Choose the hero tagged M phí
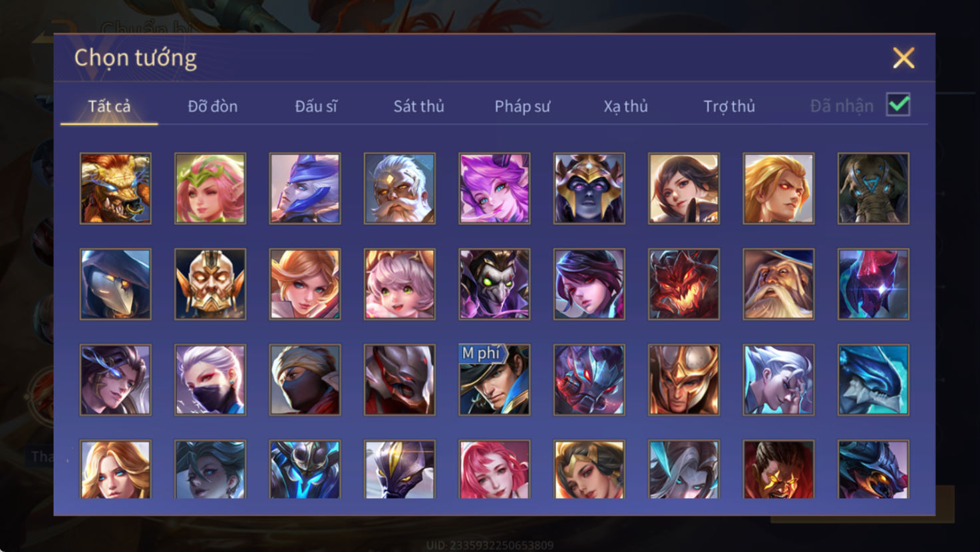The width and height of the screenshot is (980, 552). [494, 380]
